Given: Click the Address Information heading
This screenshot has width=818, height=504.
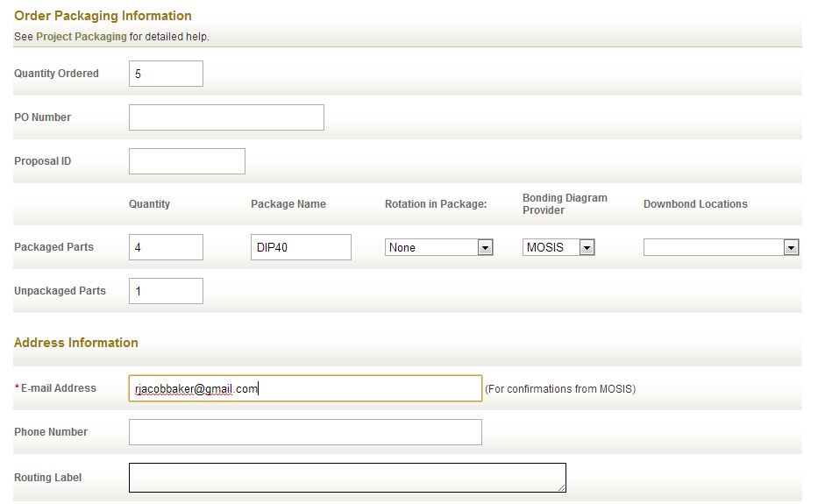Looking at the screenshot, I should tap(76, 343).
